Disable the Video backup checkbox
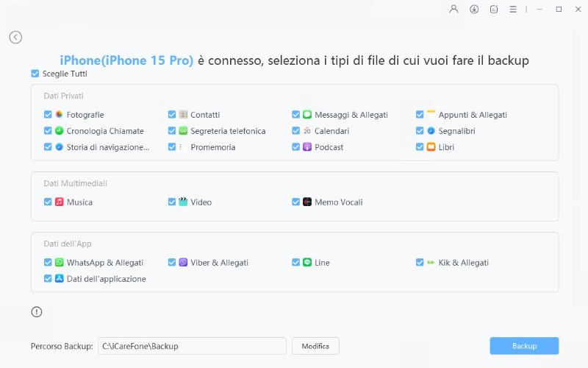The height and width of the screenshot is (368, 588). click(x=172, y=202)
